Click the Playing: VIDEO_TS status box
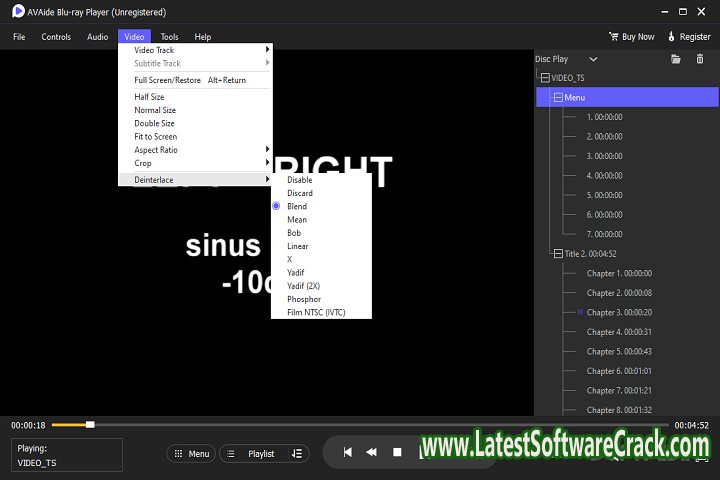Screen dimensions: 720x480 coord(67,455)
